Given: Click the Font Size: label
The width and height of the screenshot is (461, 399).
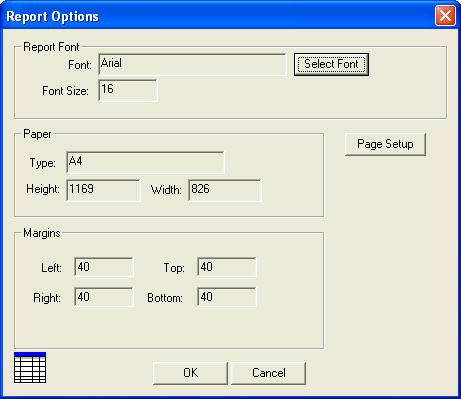Looking at the screenshot, I should [65, 91].
